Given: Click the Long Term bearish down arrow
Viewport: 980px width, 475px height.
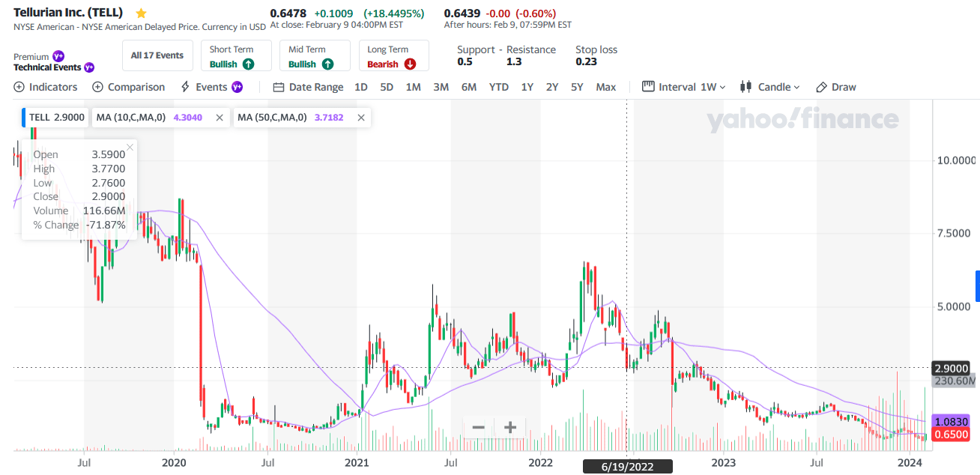Looking at the screenshot, I should (x=410, y=64).
